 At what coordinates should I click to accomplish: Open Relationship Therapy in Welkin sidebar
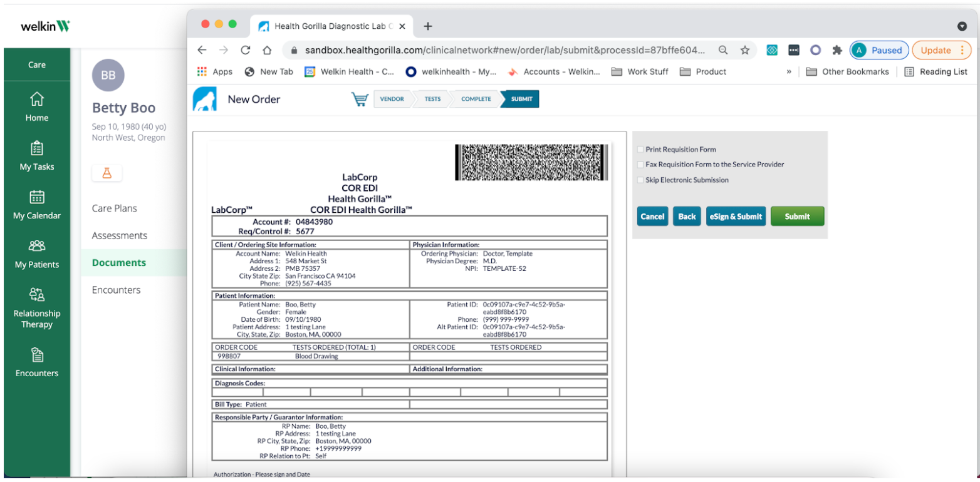click(x=37, y=307)
